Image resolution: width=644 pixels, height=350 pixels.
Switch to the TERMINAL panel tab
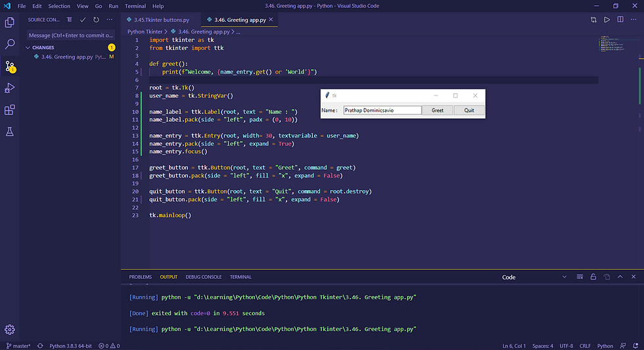(241, 277)
